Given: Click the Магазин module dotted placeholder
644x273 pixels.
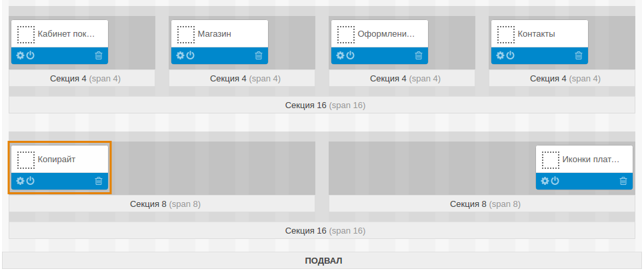Looking at the screenshot, I should (185, 34).
